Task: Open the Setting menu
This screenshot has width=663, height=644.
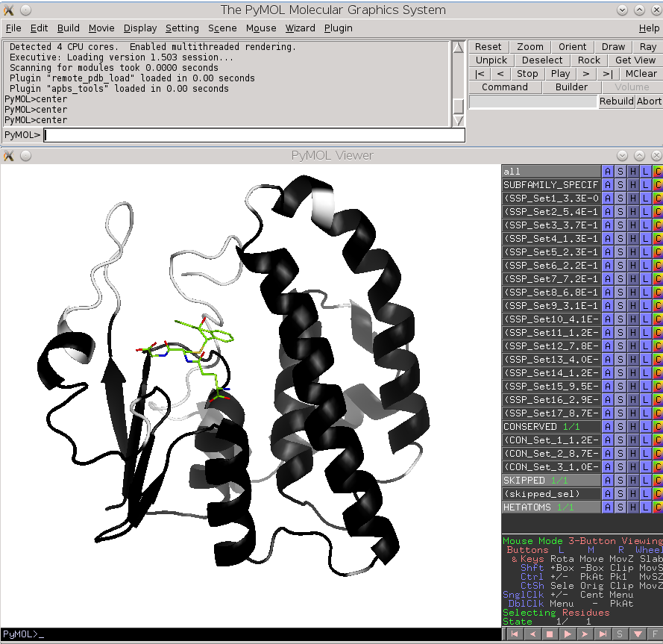Action: tap(182, 28)
